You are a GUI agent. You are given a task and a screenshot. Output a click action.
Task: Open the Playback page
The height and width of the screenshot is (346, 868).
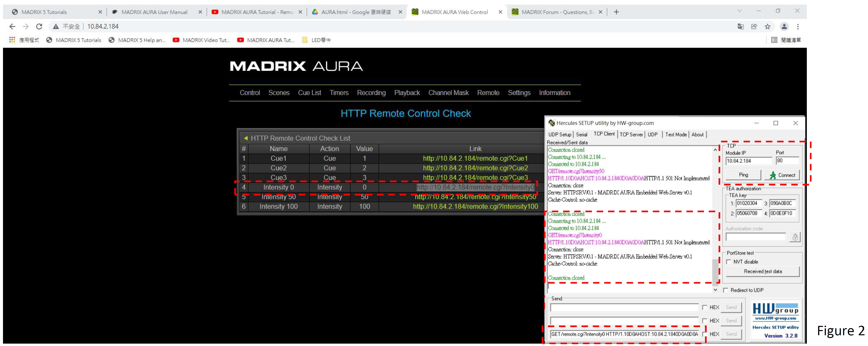pyautogui.click(x=407, y=93)
